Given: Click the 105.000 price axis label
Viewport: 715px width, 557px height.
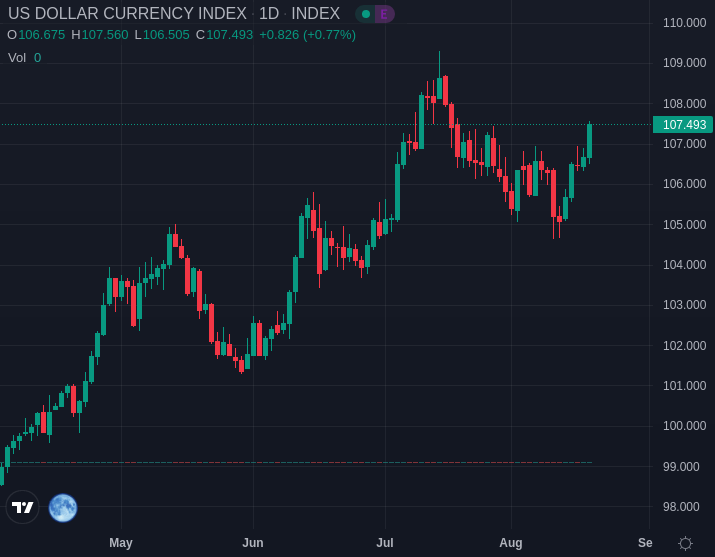Looking at the screenshot, I should pyautogui.click(x=684, y=225).
